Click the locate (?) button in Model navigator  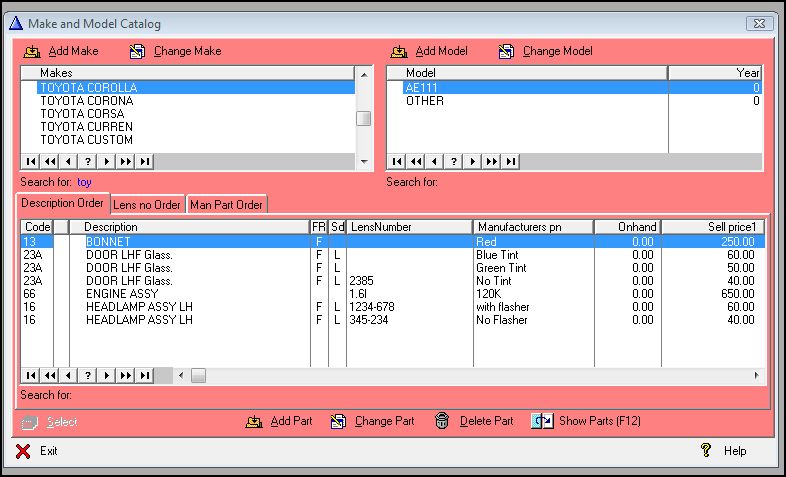coord(454,161)
